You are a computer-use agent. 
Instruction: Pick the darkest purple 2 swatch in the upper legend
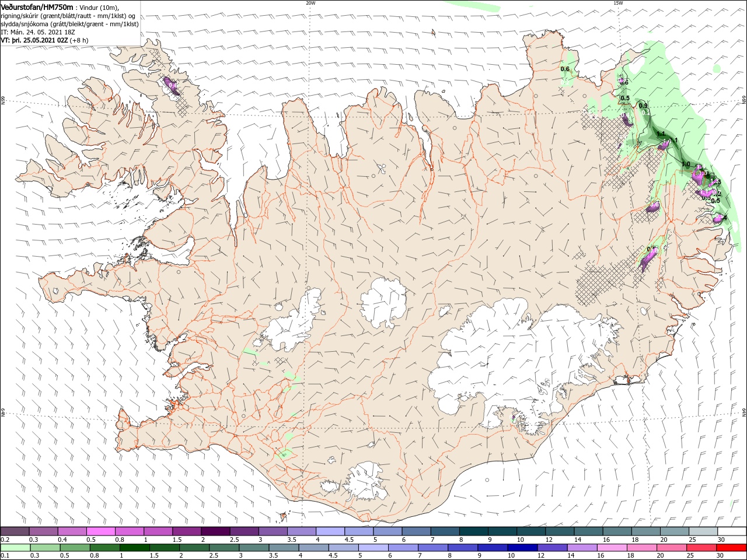215,531
